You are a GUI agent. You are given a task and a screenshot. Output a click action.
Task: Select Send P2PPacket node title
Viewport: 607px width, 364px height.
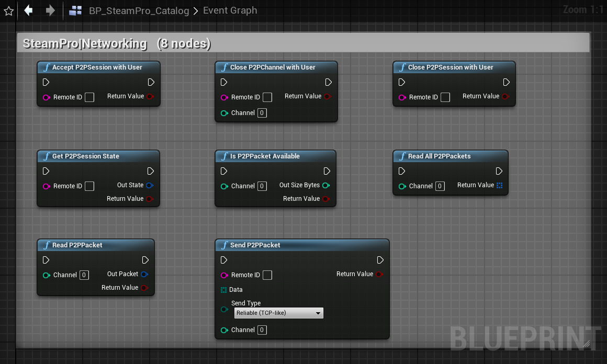tap(255, 245)
